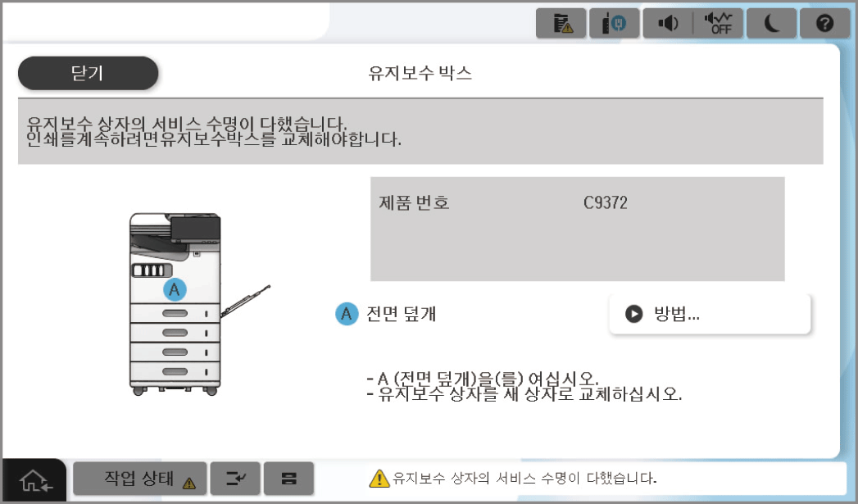This screenshot has height=504, width=858.
Task: Click the 유지보수 박스 title
Action: coord(420,73)
